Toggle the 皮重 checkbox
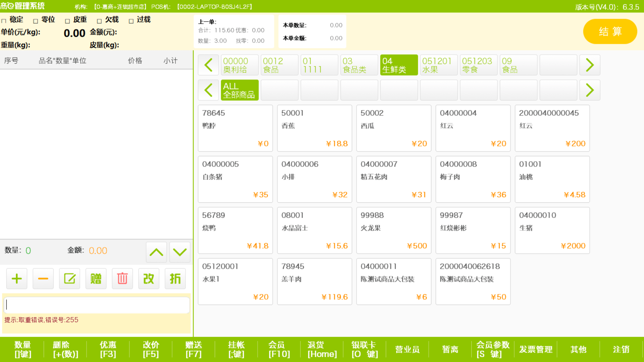Image resolution: width=644 pixels, height=362 pixels. [x=67, y=21]
